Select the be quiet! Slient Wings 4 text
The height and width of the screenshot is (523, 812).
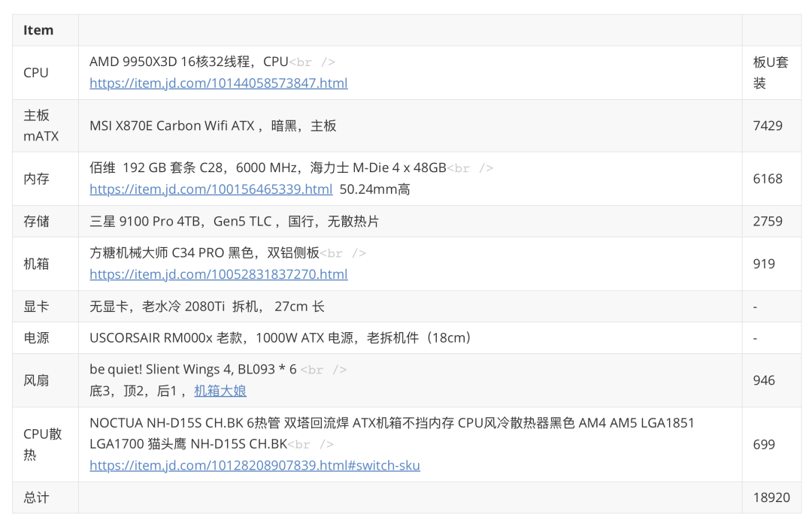192,370
